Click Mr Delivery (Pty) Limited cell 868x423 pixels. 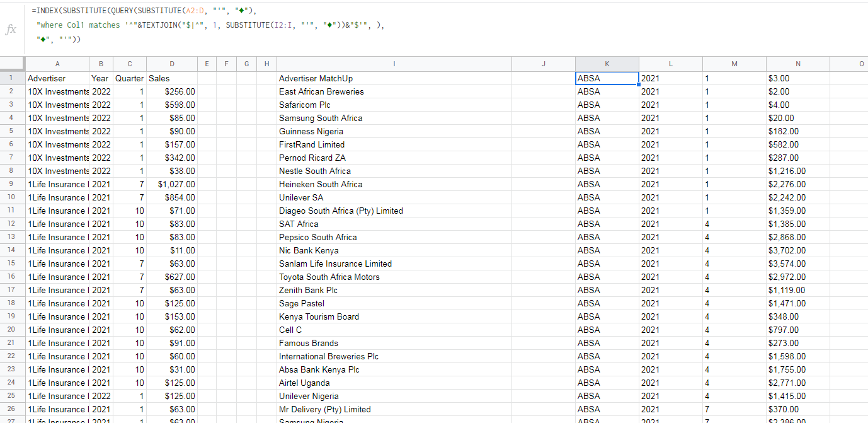[x=394, y=409]
